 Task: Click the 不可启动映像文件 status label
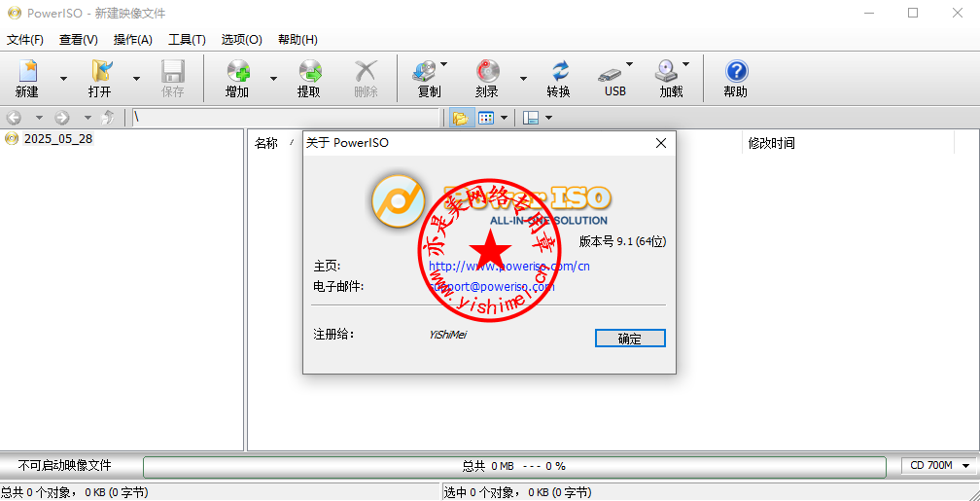coord(65,466)
